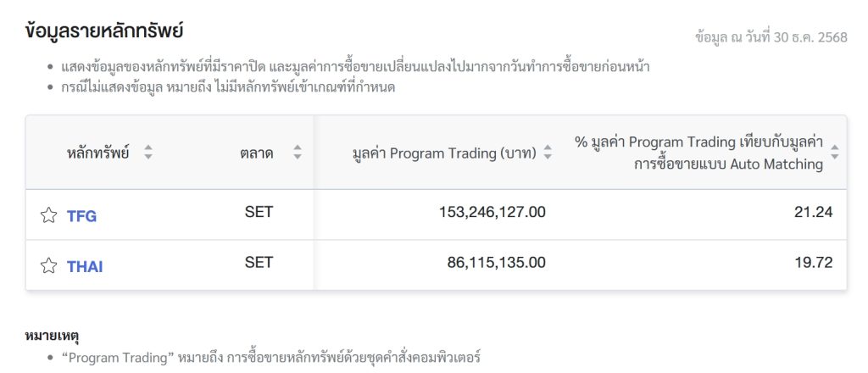
Task: Open the TFG security link
Action: click(x=81, y=216)
